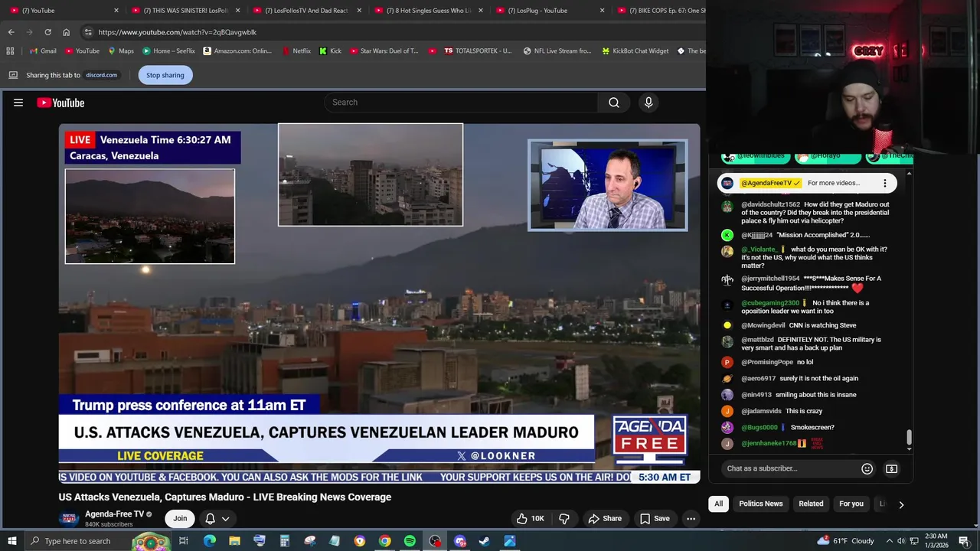Open Task View on the taskbar
The image size is (980, 551).
[184, 541]
